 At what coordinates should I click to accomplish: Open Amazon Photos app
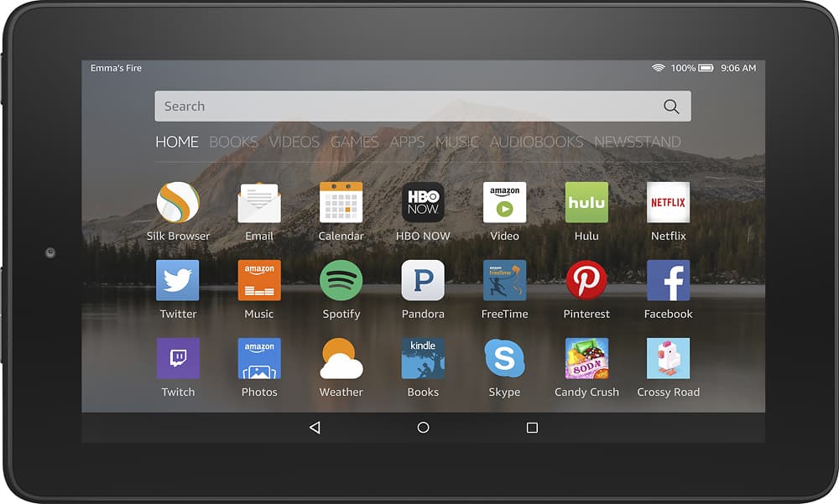click(x=259, y=358)
